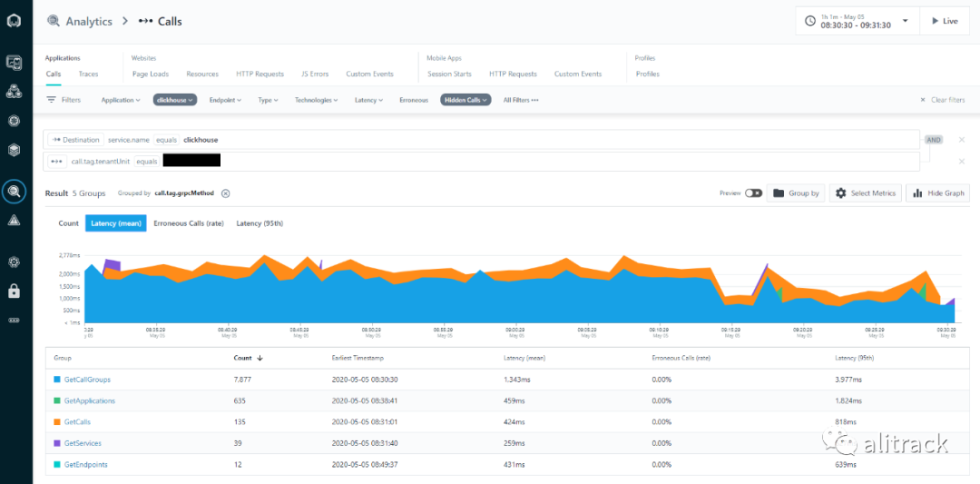Remove the call.tag.grpcMethod grouping with X icon
The width and height of the screenshot is (980, 484).
(226, 193)
